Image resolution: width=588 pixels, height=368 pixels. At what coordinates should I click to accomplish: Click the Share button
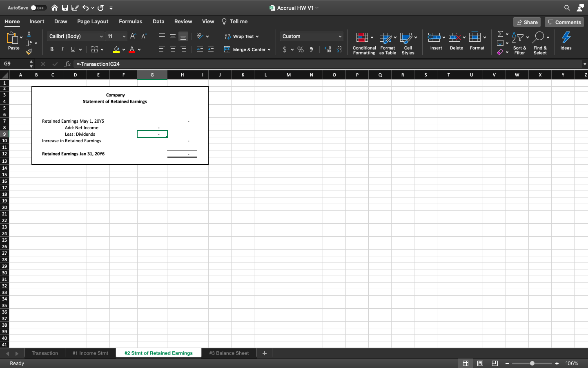527,22
